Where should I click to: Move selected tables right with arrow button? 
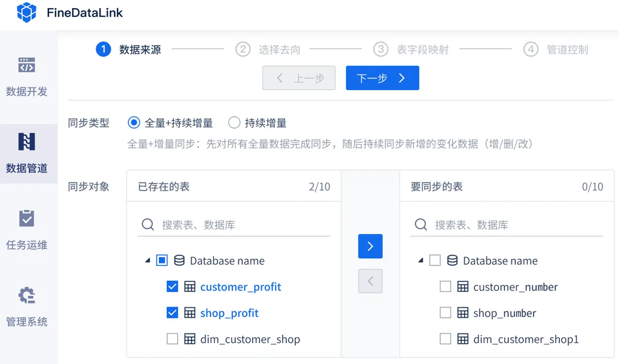370,246
